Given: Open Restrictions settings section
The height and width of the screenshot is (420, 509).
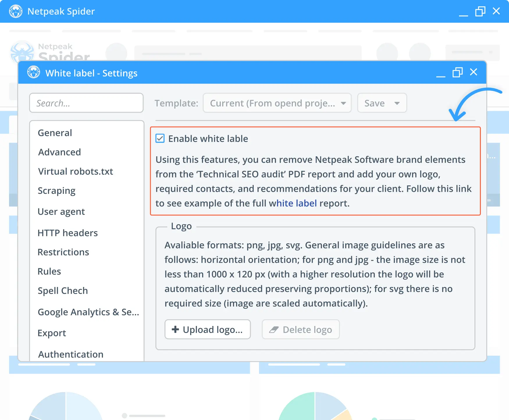Looking at the screenshot, I should [x=63, y=252].
